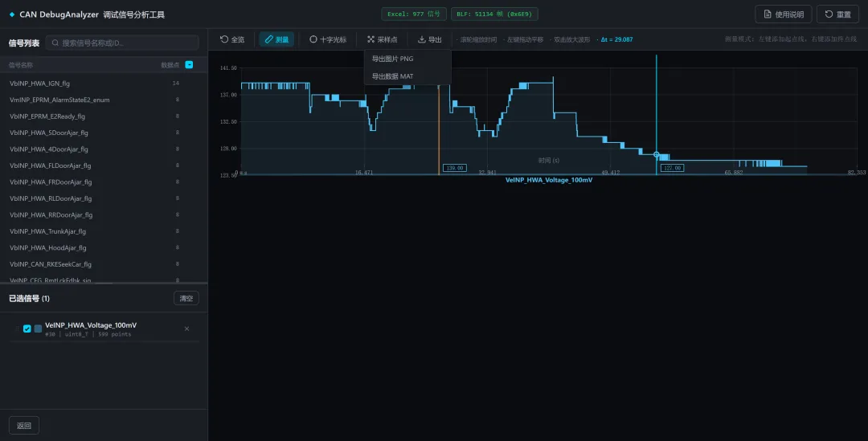
Task: Select signal VbINP_CAN_RKESeekCar_flg
Action: click(104, 264)
